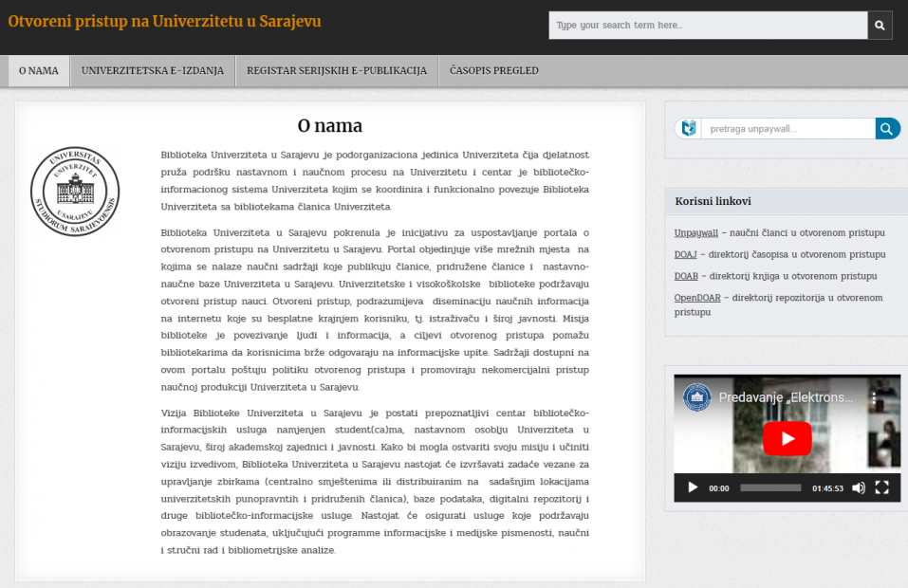Screen dimensions: 908x588
Task: Visit the OpenDOAR repository link
Action: click(x=697, y=298)
